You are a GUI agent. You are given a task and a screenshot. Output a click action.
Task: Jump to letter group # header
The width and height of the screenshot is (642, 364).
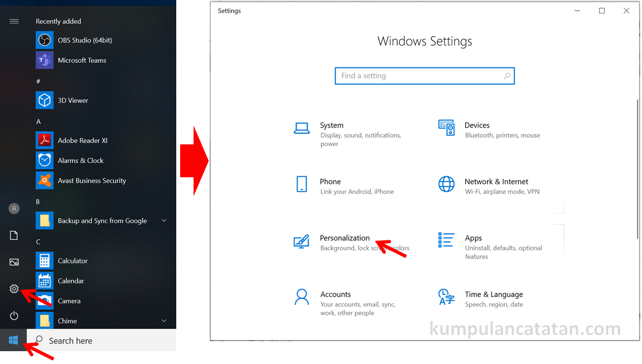38,81
